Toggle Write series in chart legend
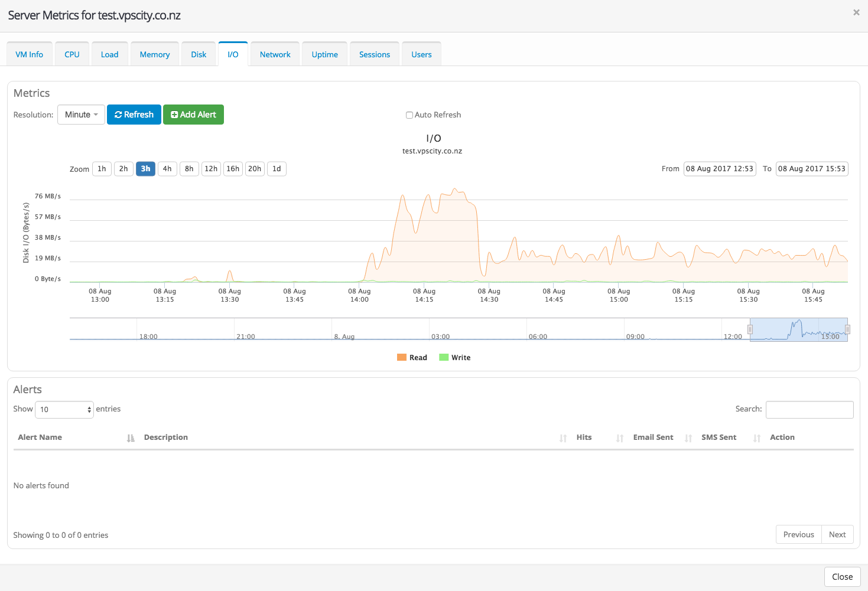 (x=454, y=358)
